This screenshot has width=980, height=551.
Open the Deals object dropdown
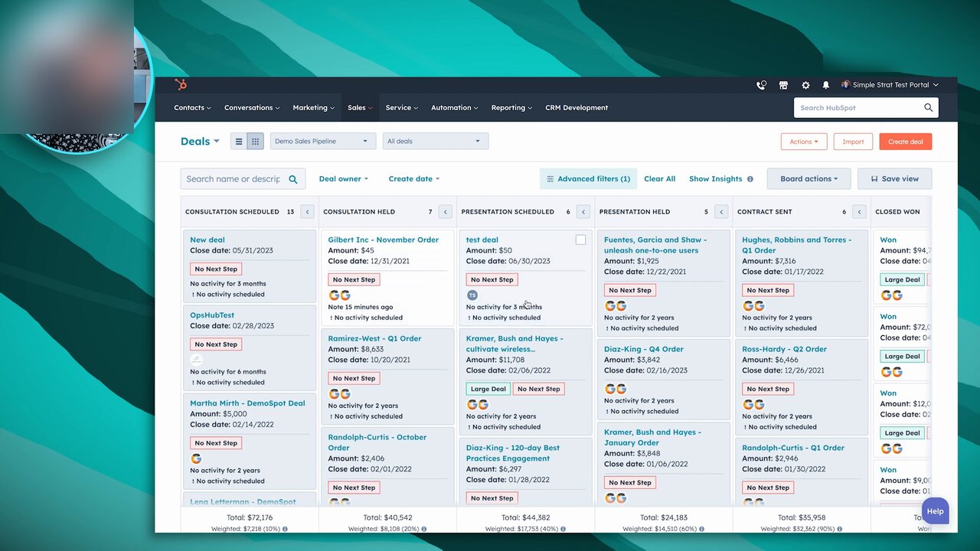[200, 142]
